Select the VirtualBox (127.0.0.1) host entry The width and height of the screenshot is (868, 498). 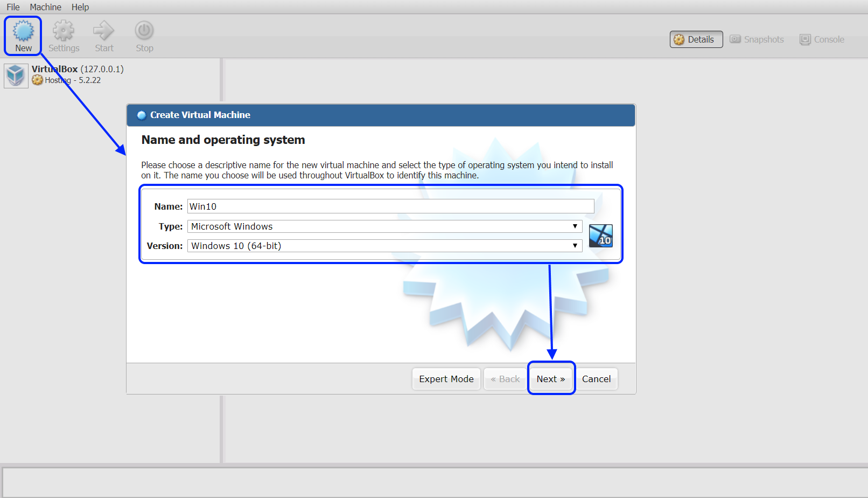pos(78,69)
